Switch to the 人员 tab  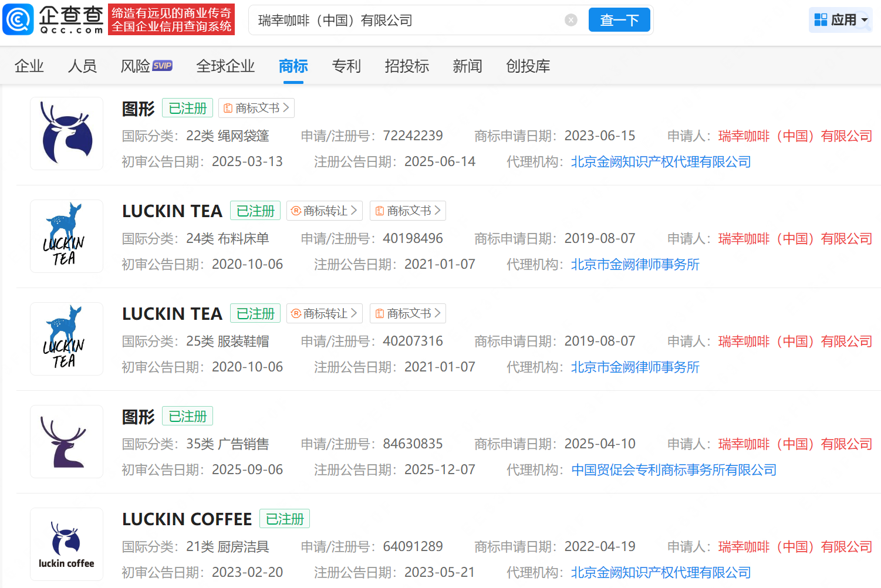click(82, 66)
